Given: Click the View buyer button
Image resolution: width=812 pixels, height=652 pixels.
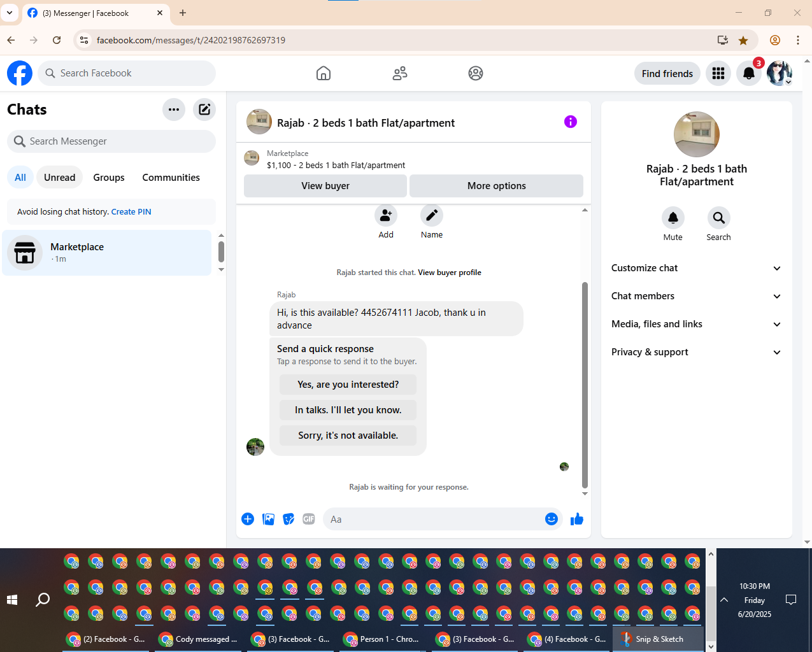Looking at the screenshot, I should click(325, 186).
